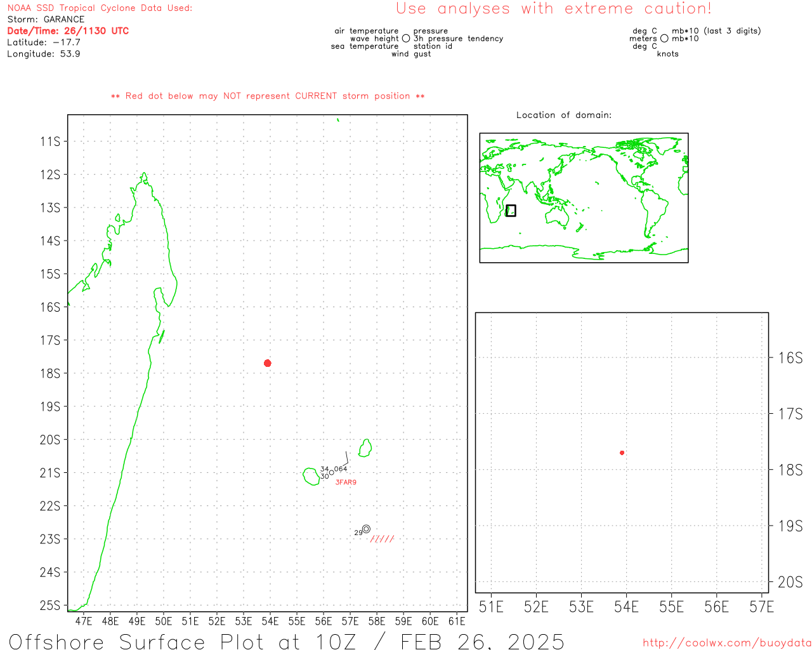The width and height of the screenshot is (812, 650).
Task: Click the red dot on the zoomed inset map
Action: coord(622,453)
